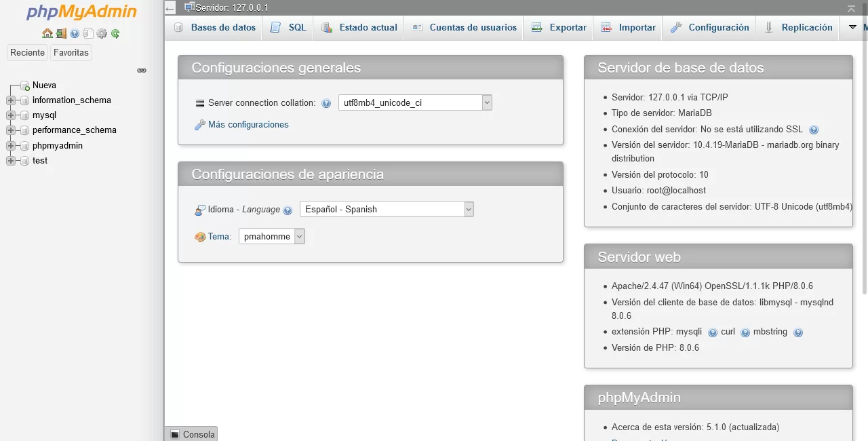Click the Idioma language icon

click(x=200, y=210)
